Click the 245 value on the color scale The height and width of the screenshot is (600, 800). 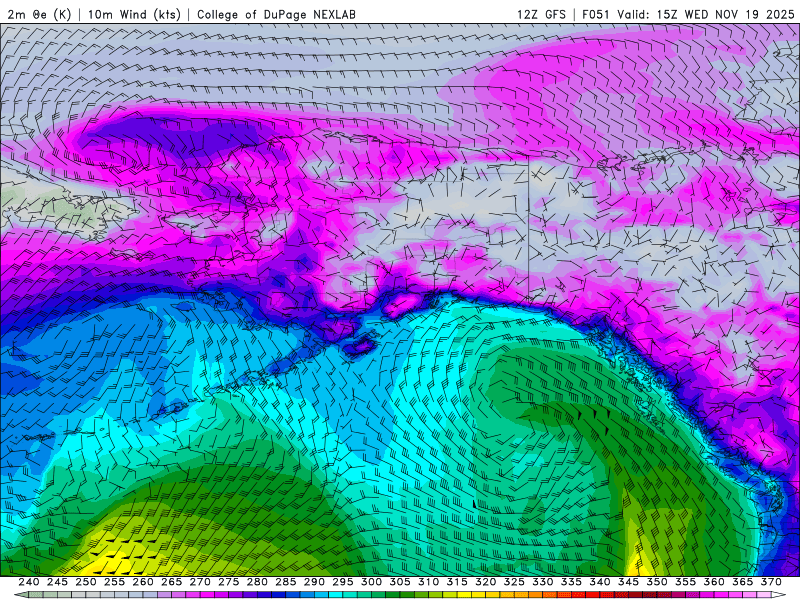57,582
